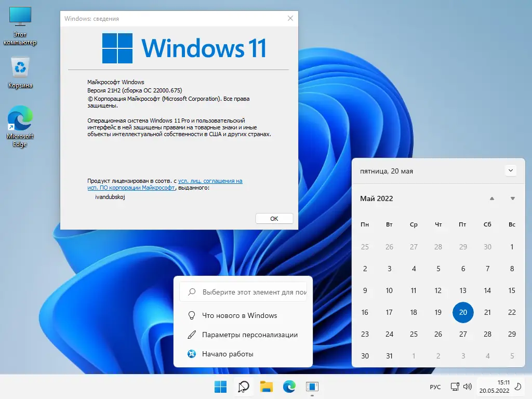Launch Edge from the taskbar
The width and height of the screenshot is (532, 399).
tap(289, 387)
